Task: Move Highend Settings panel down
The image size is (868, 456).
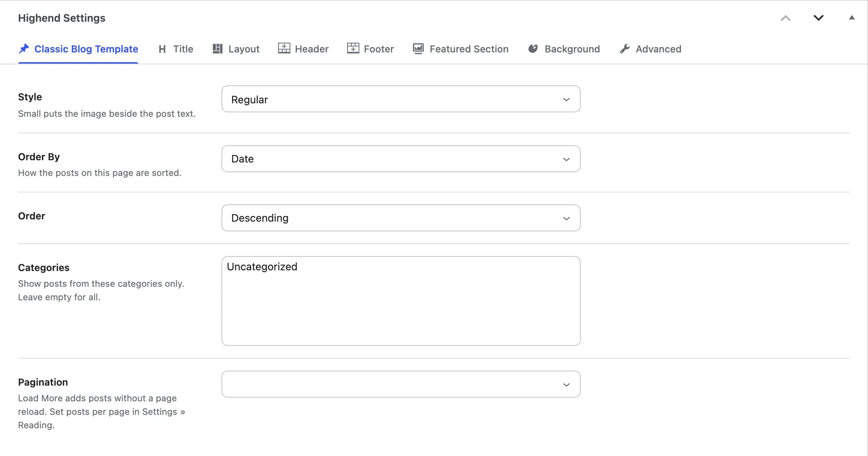Action: click(x=819, y=18)
